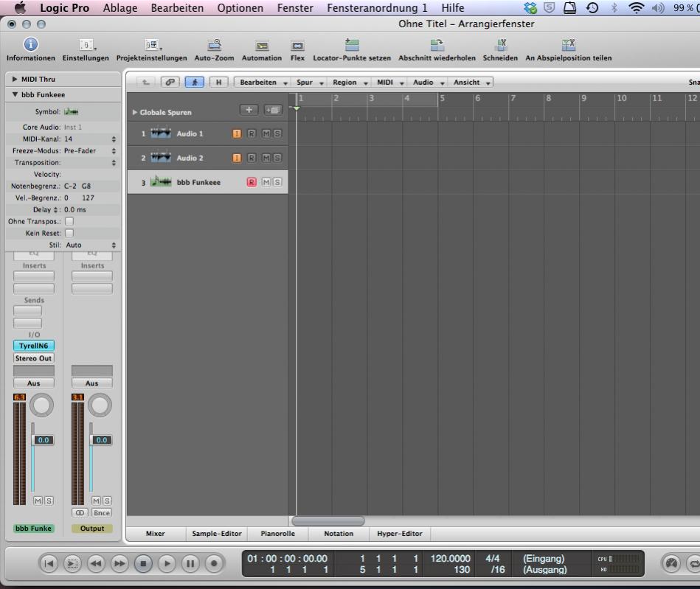Viewport: 700px width, 589px height.
Task: Switch to the Mixer tab
Action: tap(156, 533)
